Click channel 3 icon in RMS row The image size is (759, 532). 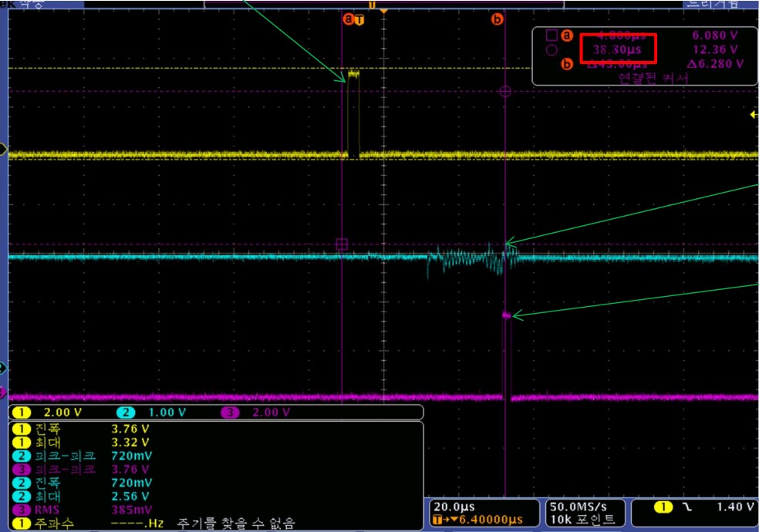22,510
